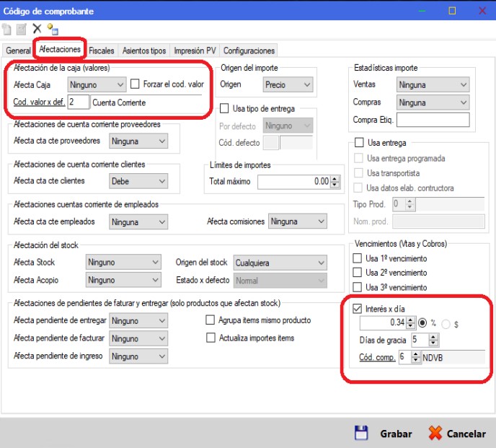Minimize the Código de comprobante window
Image resolution: width=496 pixels, height=448 pixels.
tap(422, 11)
